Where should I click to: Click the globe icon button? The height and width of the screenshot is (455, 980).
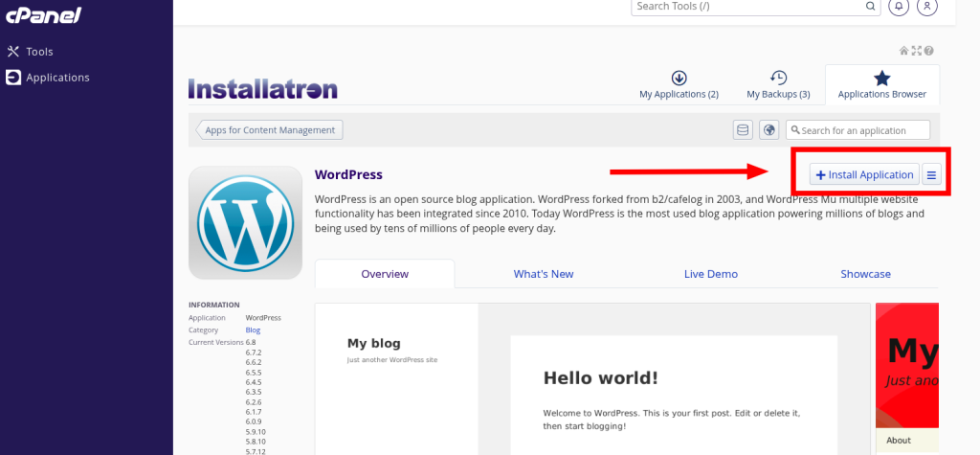[x=768, y=130]
